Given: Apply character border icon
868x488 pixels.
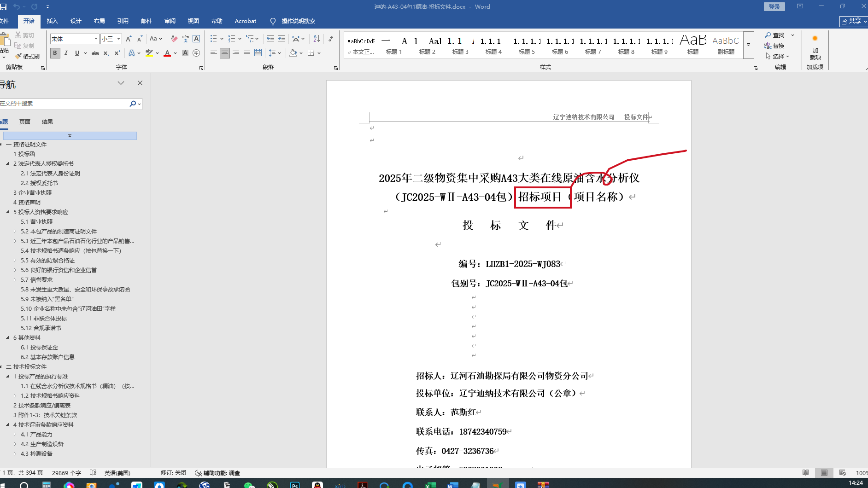Looking at the screenshot, I should [x=196, y=39].
